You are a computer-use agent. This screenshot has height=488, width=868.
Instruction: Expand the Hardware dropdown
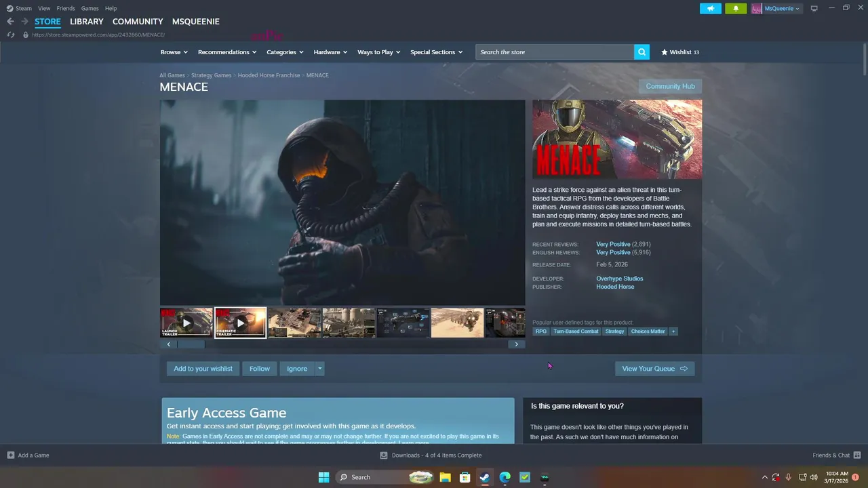click(330, 52)
